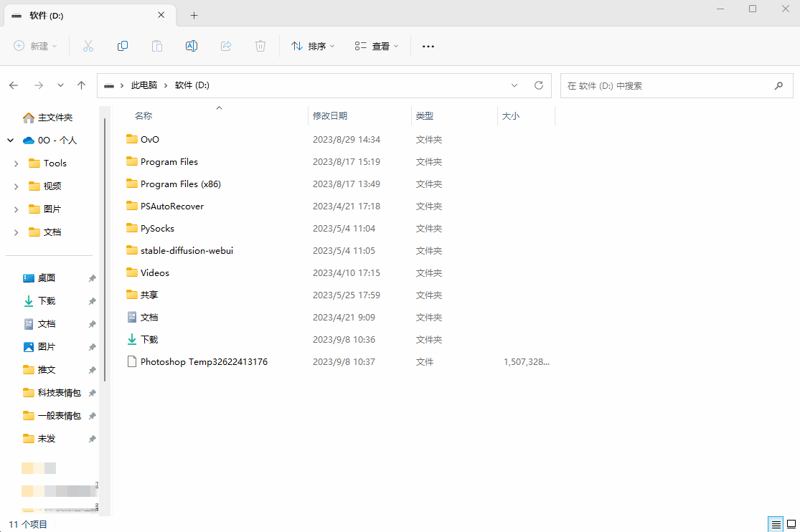Switch to details view layout toggle

coord(775,524)
